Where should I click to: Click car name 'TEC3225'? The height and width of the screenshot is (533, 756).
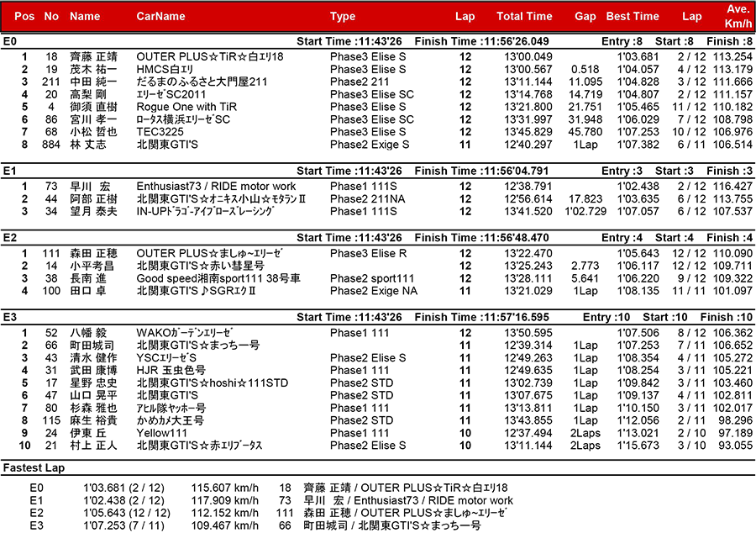click(160, 132)
